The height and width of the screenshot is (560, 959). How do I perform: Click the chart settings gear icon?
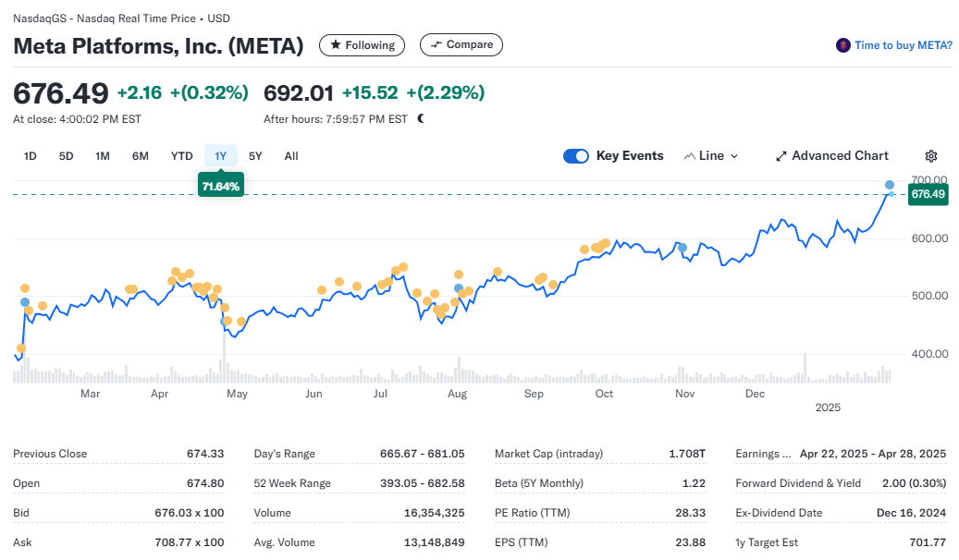pos(931,156)
